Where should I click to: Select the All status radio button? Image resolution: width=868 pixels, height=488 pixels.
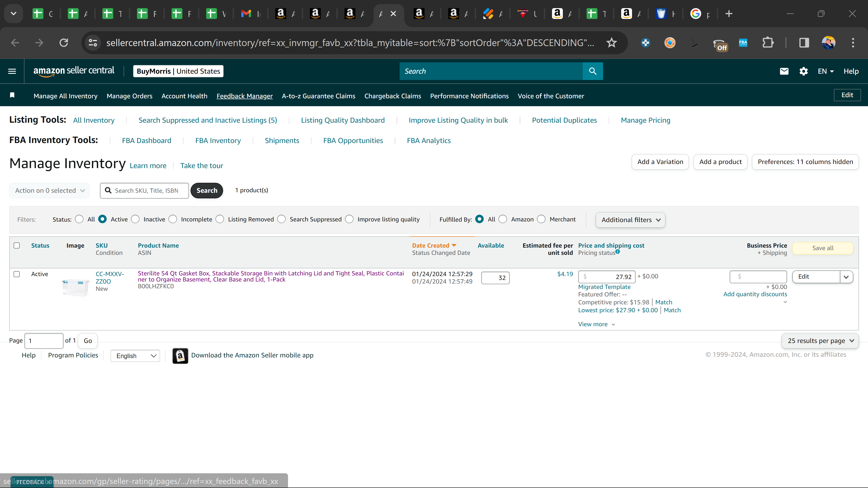[x=79, y=219]
